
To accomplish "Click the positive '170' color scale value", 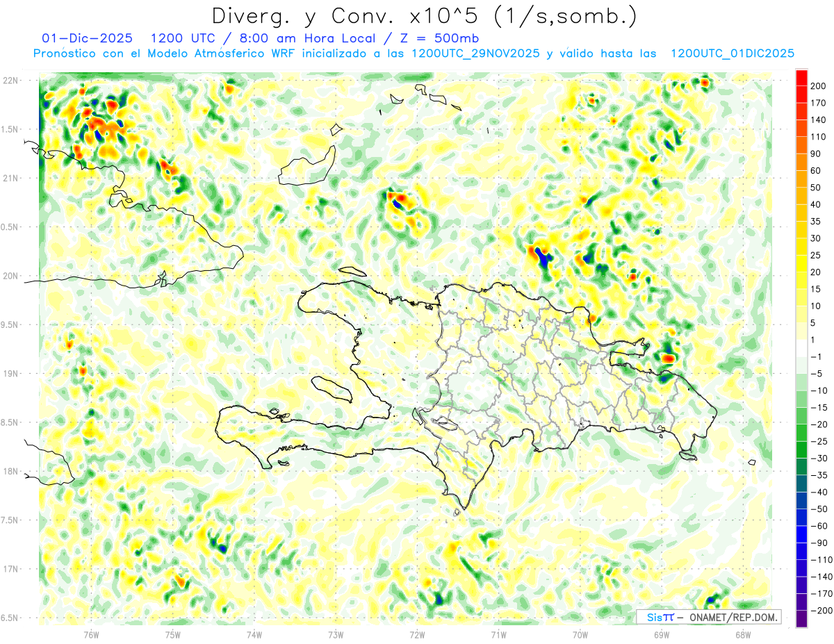I will [x=819, y=103].
